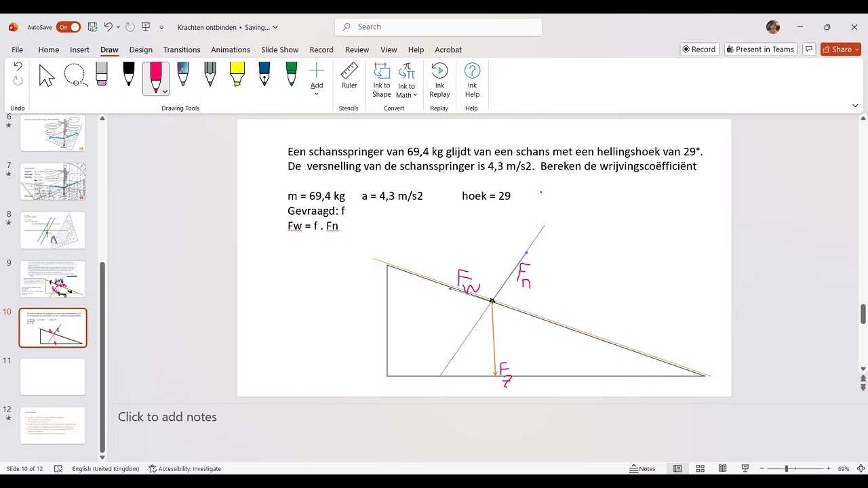
Task: Open the Acrobat tab
Action: (x=448, y=49)
